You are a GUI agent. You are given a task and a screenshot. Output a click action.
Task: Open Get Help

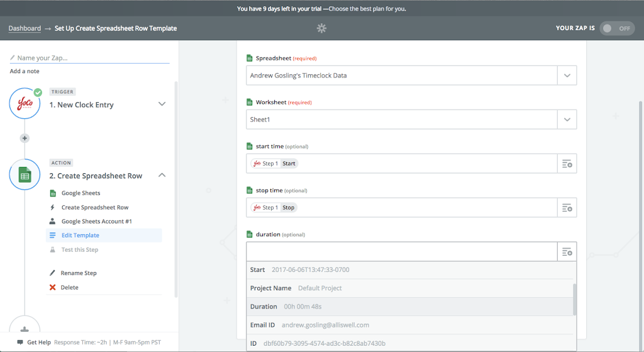click(39, 342)
